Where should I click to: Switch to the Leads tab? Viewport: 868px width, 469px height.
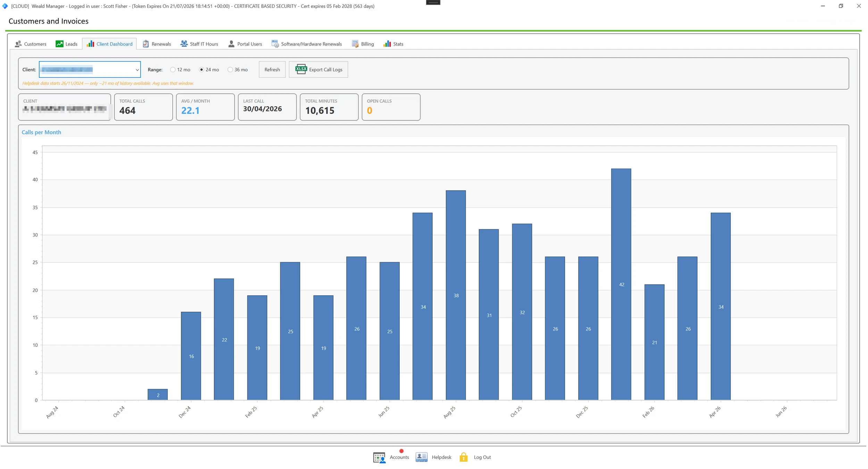(x=67, y=44)
